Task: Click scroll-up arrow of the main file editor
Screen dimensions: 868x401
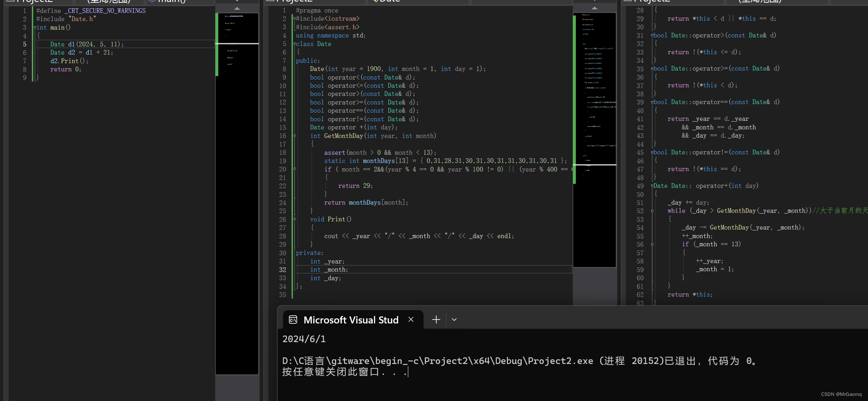Action: tap(237, 8)
